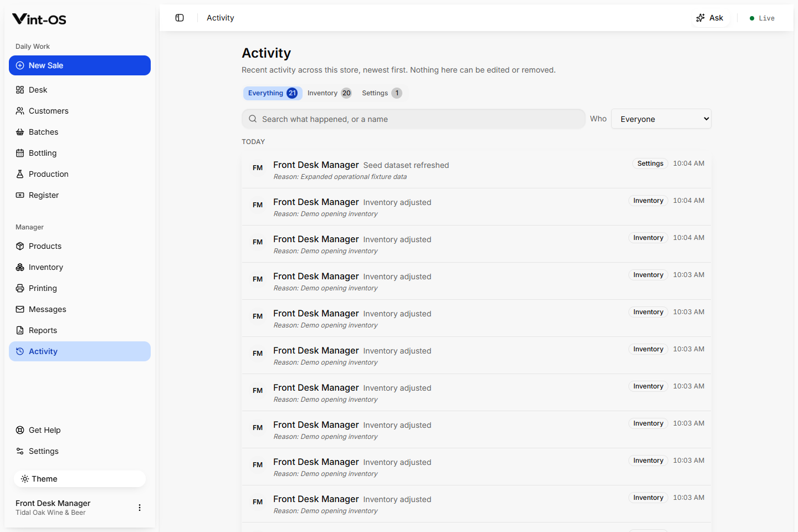Start a New Sale
The height and width of the screenshot is (532, 798).
[80, 65]
